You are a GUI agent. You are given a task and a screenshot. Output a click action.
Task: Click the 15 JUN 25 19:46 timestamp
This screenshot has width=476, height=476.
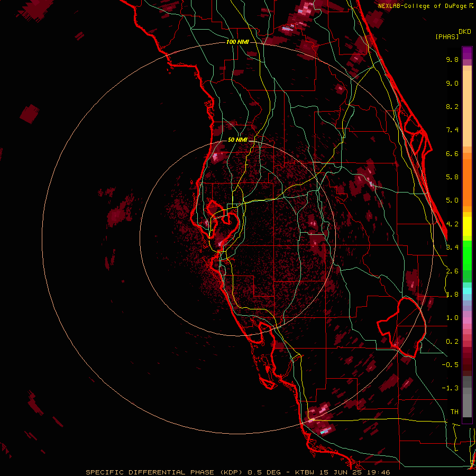(354, 472)
